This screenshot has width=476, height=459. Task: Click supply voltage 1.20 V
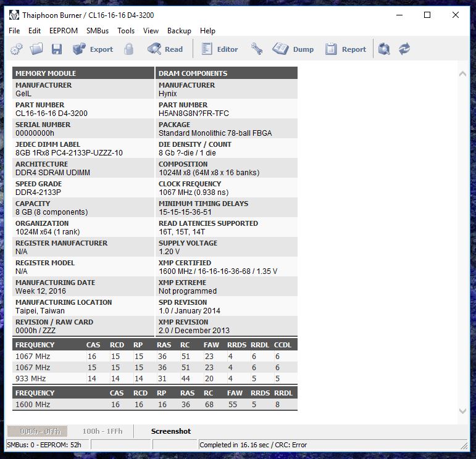point(169,251)
